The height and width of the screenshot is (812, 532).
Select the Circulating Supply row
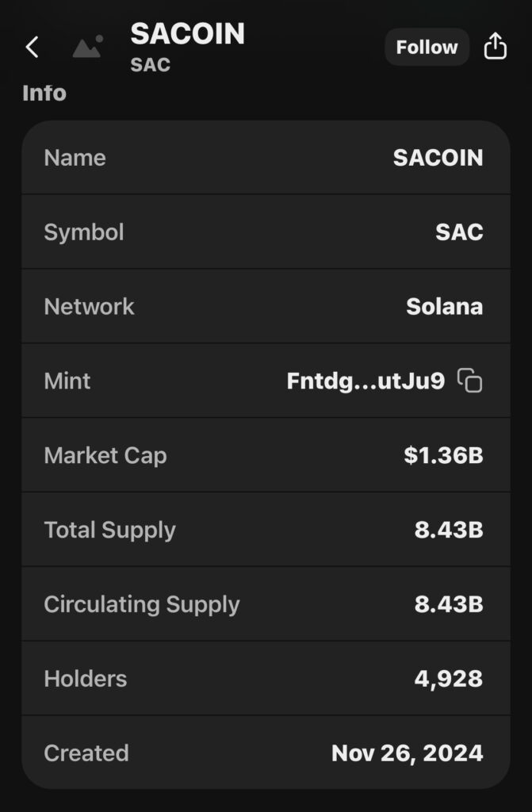click(x=266, y=604)
